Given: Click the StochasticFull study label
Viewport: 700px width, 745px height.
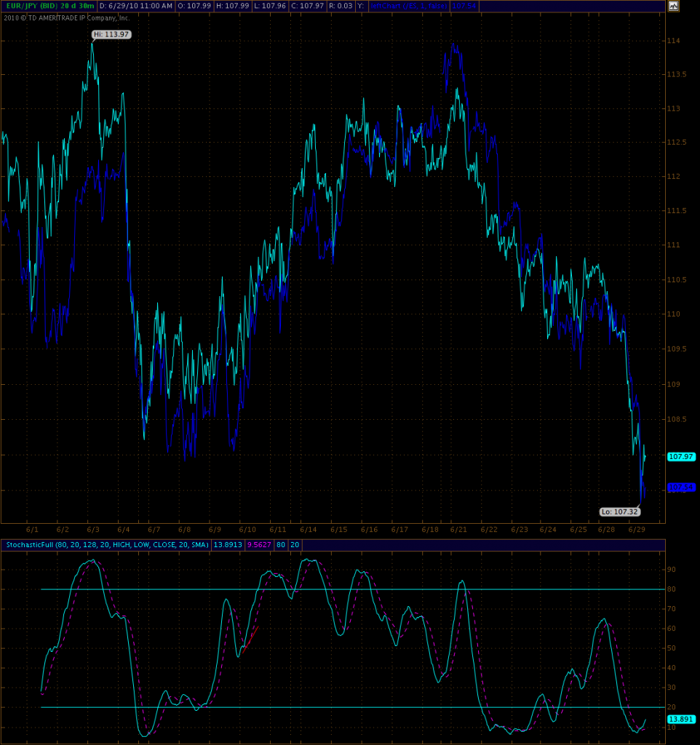Looking at the screenshot, I should tap(107, 544).
